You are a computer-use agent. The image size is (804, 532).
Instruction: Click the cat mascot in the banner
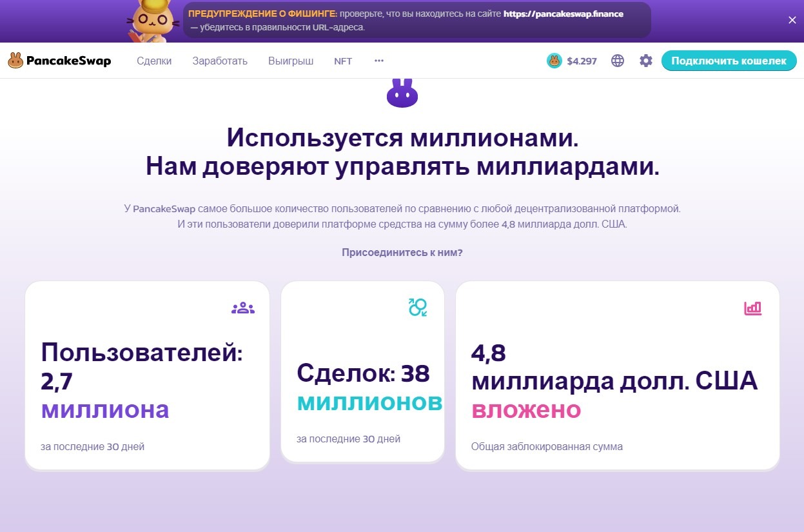coord(152,21)
